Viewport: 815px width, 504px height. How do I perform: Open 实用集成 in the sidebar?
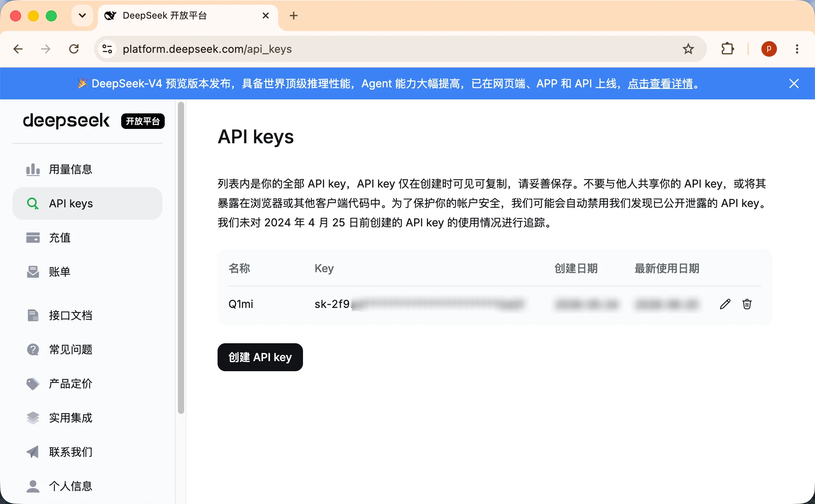pos(87,418)
